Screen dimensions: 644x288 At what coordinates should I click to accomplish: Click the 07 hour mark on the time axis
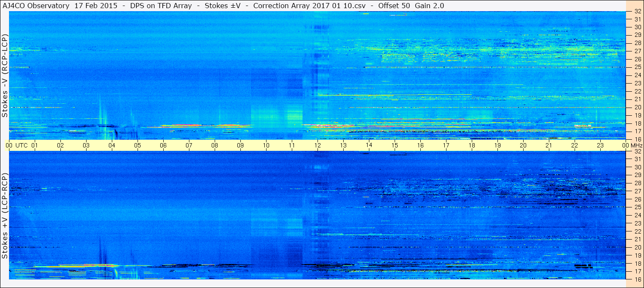(189, 145)
